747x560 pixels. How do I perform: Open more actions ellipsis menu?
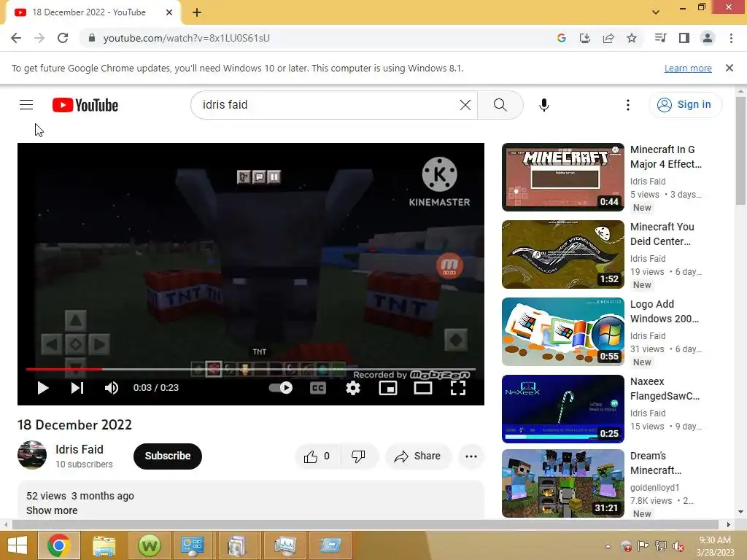click(471, 456)
